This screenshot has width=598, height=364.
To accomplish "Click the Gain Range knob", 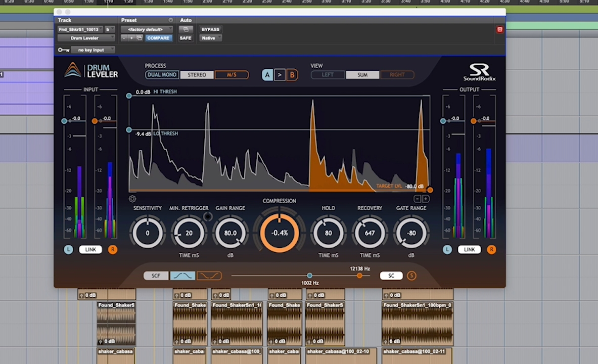I will [x=231, y=233].
